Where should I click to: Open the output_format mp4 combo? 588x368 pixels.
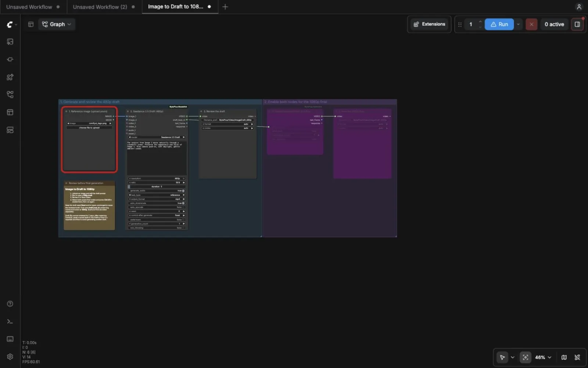(157, 199)
